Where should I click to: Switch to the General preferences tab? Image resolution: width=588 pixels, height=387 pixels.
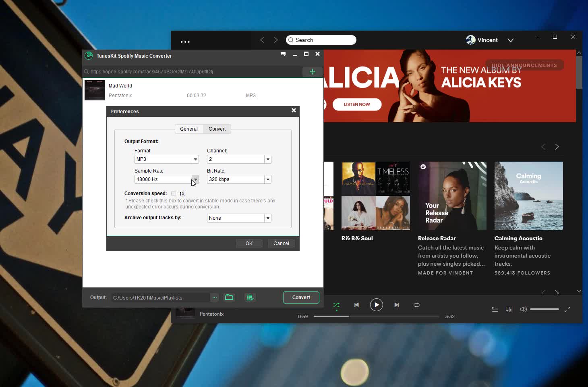189,129
